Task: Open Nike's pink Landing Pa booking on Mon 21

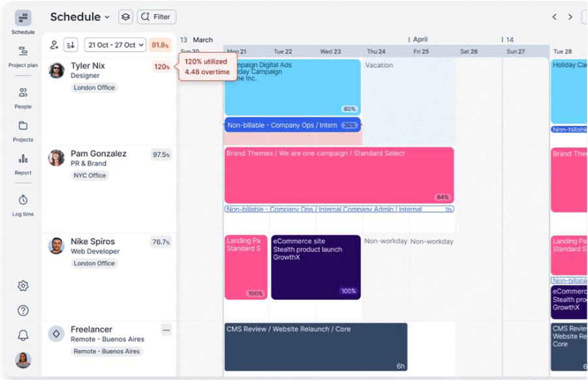Action: [x=246, y=267]
